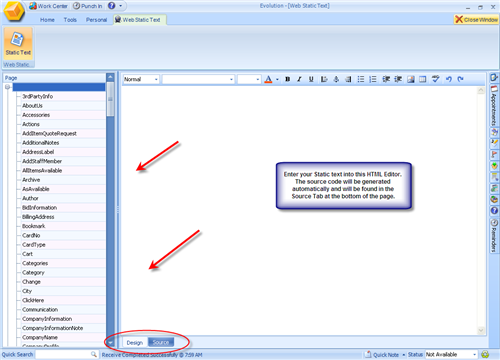Select Cart in the Page tree

(x=27, y=254)
